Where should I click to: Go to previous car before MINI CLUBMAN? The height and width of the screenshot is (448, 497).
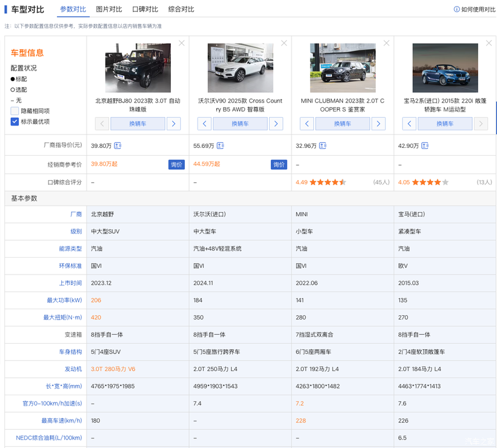click(307, 124)
